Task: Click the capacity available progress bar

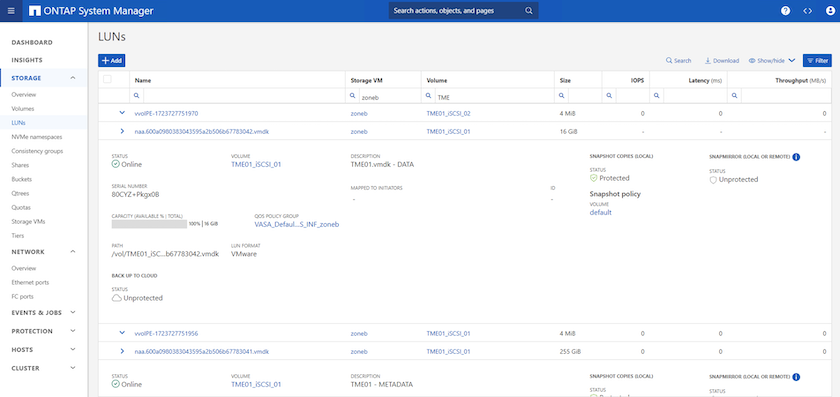Action: [149, 224]
